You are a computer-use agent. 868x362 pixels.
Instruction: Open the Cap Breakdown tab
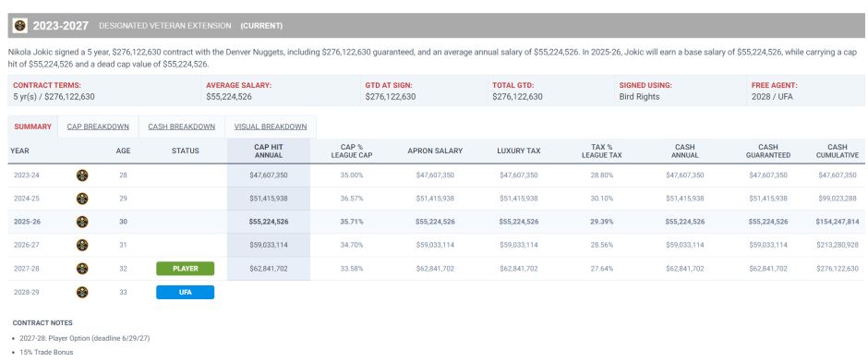[x=98, y=127]
